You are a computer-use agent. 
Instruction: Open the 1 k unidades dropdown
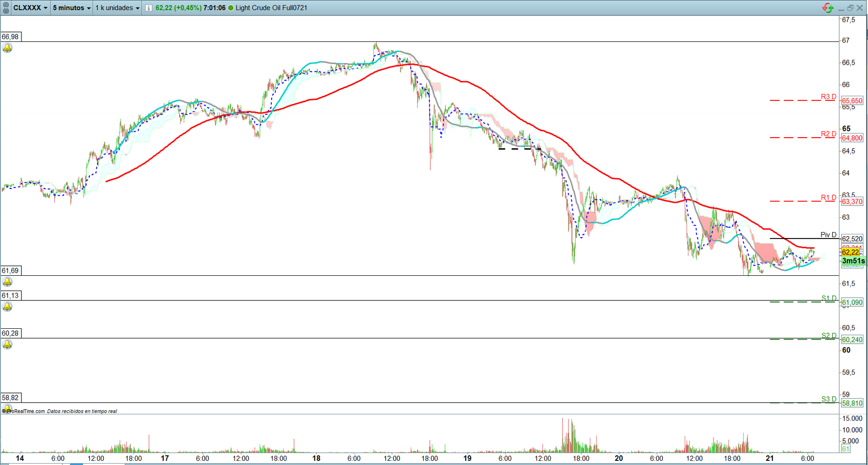(x=117, y=8)
